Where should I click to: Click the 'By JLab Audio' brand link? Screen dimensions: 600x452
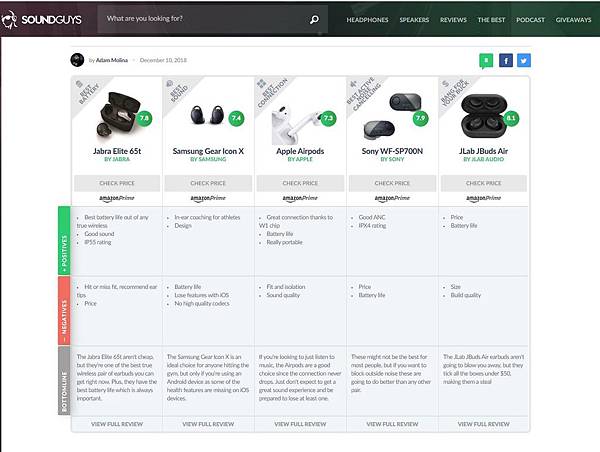coord(484,159)
